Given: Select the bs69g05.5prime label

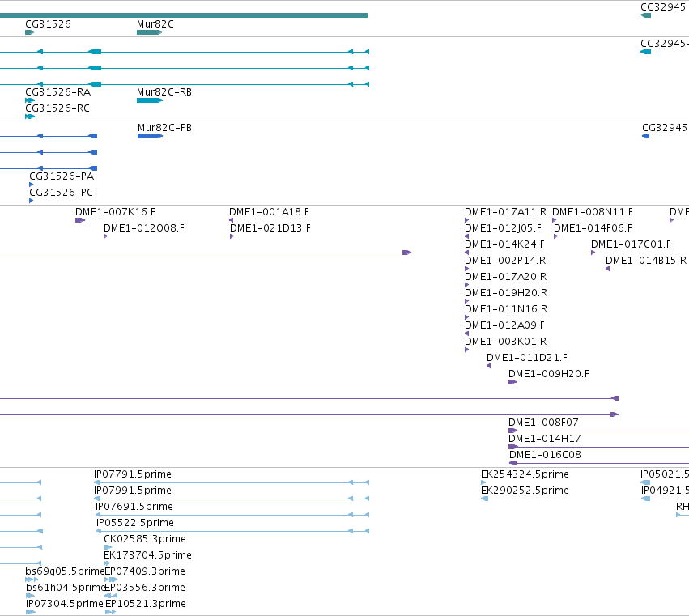Looking at the screenshot, I should [x=65, y=572].
